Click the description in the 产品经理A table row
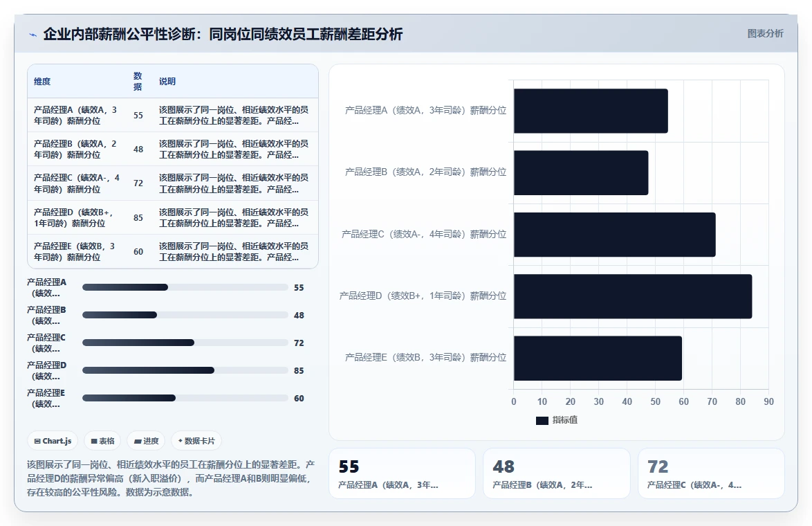 (x=234, y=115)
